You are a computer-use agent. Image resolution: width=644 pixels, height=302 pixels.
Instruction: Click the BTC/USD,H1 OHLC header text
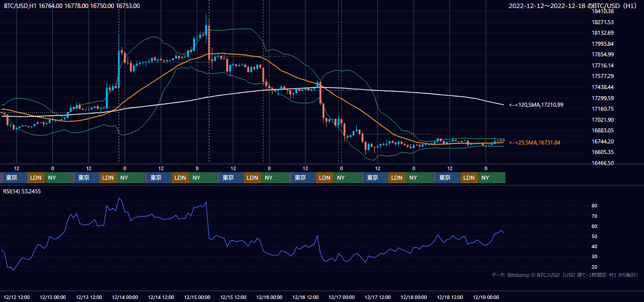pyautogui.click(x=72, y=6)
